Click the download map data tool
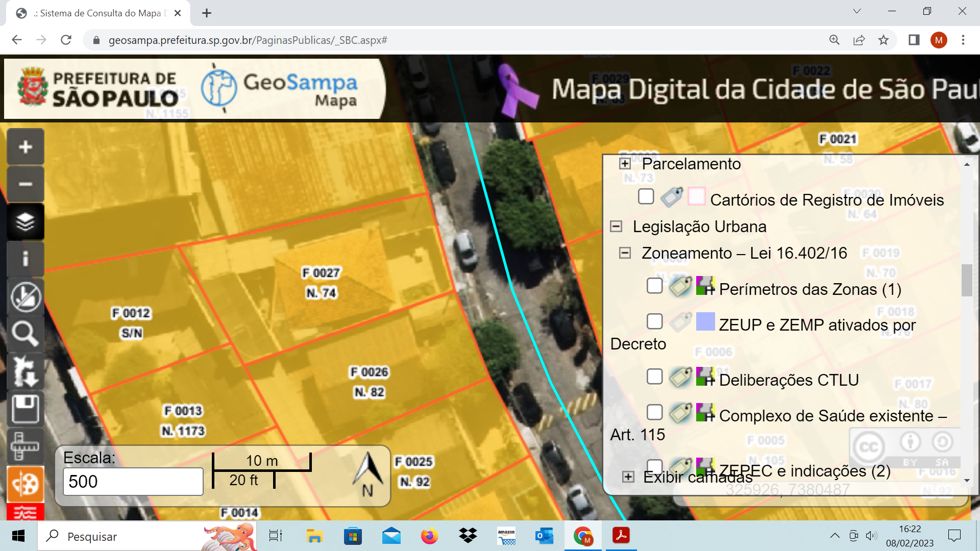Viewport: 980px width, 551px height. pos(26,371)
